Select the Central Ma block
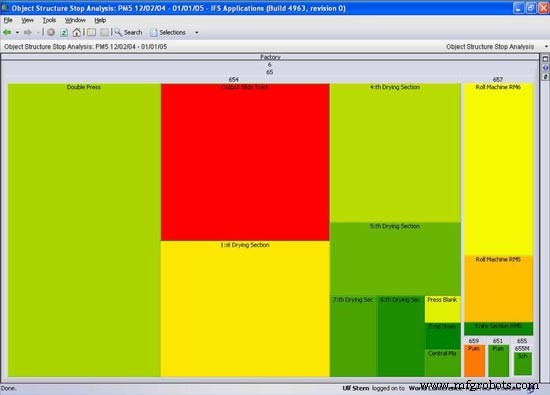 tap(443, 363)
